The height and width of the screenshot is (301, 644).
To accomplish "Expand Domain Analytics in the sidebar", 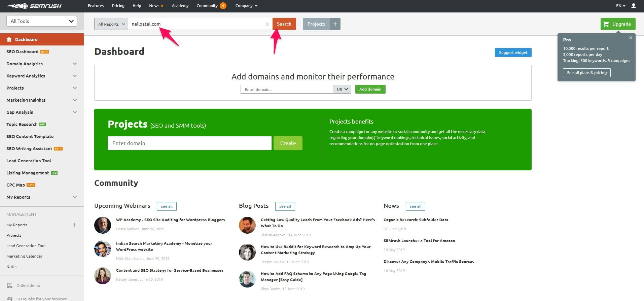I will (75, 64).
